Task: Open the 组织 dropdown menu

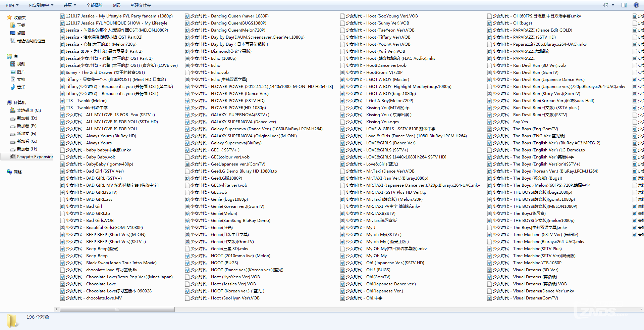Action: coord(12,5)
